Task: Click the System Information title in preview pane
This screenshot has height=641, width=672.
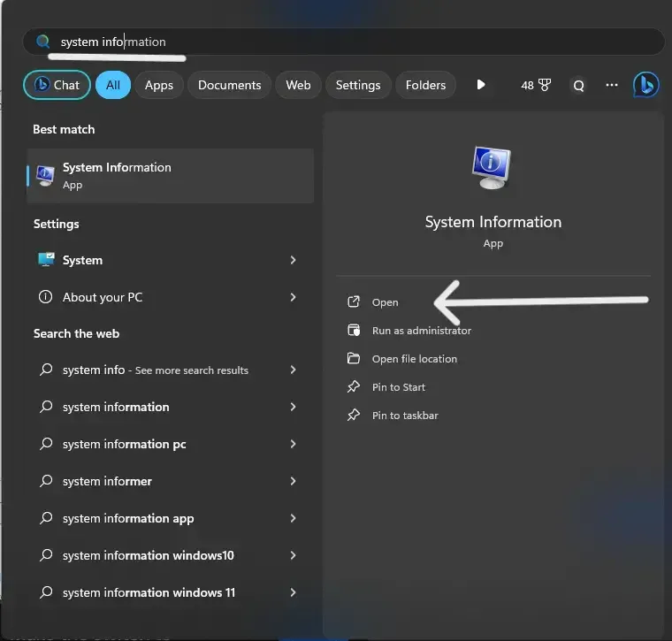Action: tap(493, 222)
